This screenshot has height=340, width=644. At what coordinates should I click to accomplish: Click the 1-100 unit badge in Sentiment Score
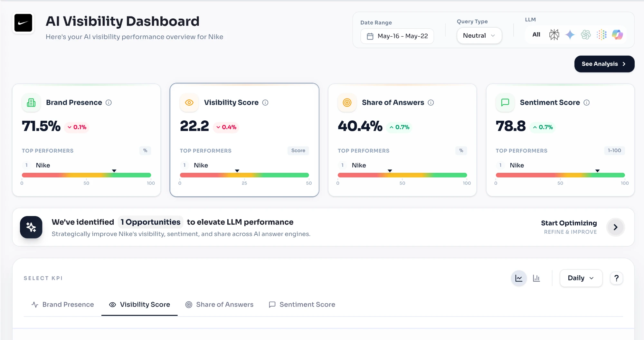point(614,151)
